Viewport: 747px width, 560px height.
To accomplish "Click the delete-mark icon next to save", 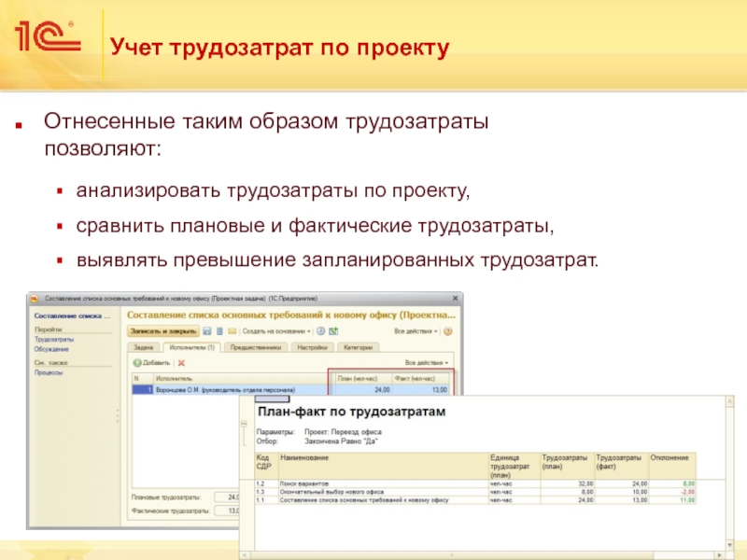I will (x=219, y=331).
